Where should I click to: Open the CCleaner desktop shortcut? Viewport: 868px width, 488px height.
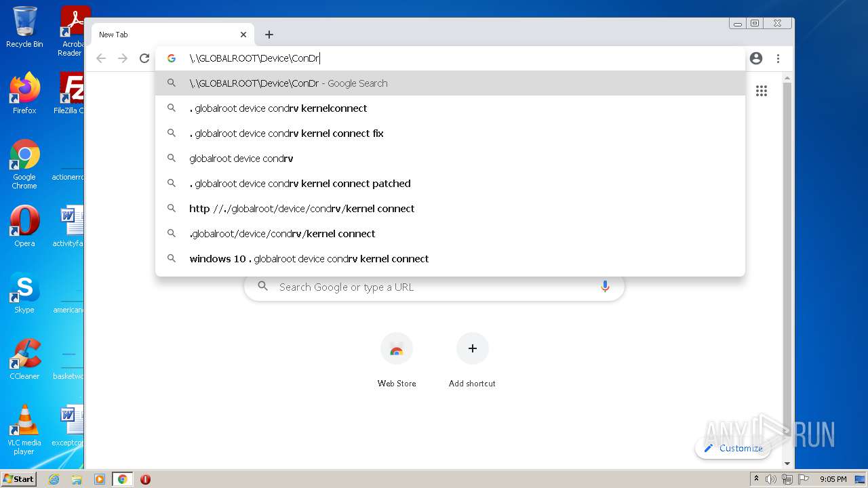coord(24,359)
